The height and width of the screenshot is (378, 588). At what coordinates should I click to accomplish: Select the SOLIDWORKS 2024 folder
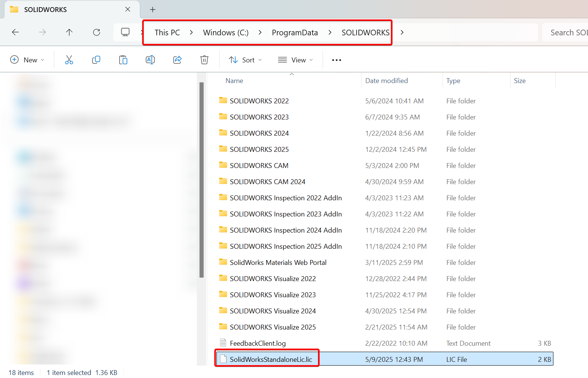coord(259,133)
